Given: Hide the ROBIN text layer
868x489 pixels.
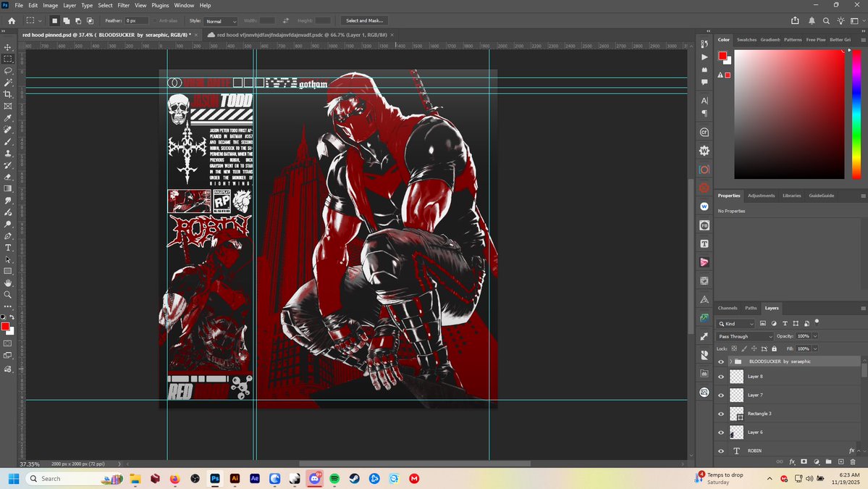Looking at the screenshot, I should coord(720,450).
